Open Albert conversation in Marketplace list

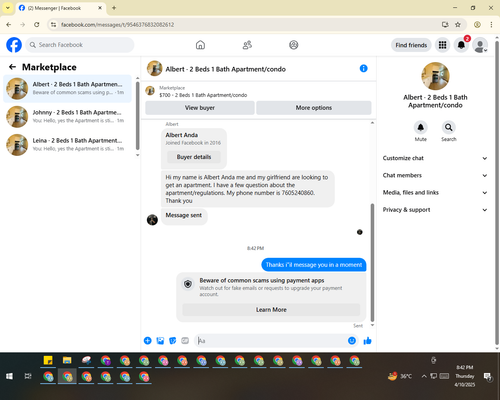[x=67, y=88]
